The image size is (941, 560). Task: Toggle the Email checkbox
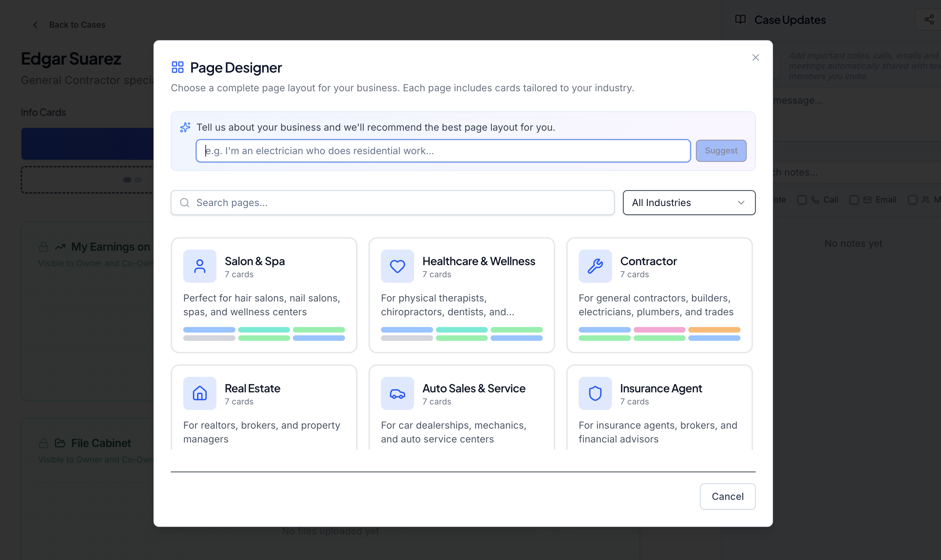854,199
